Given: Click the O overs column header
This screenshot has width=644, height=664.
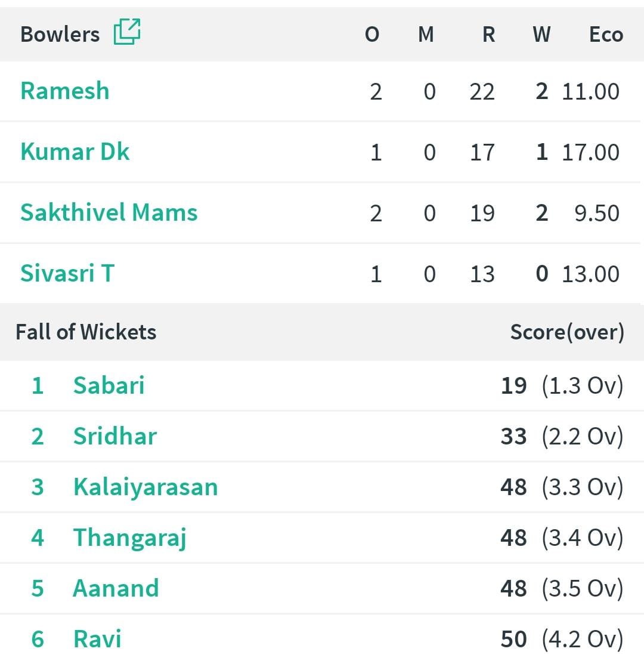Looking at the screenshot, I should (x=372, y=34).
